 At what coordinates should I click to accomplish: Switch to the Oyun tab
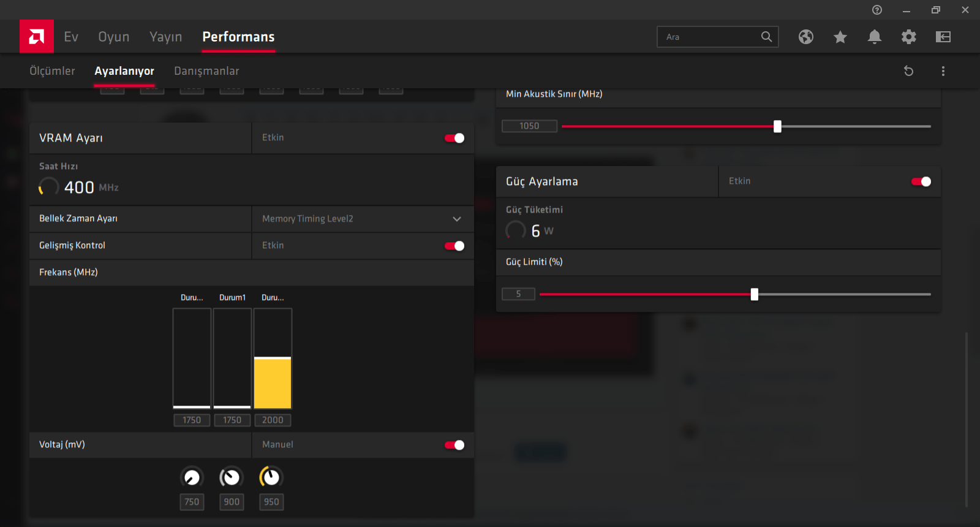pos(114,37)
